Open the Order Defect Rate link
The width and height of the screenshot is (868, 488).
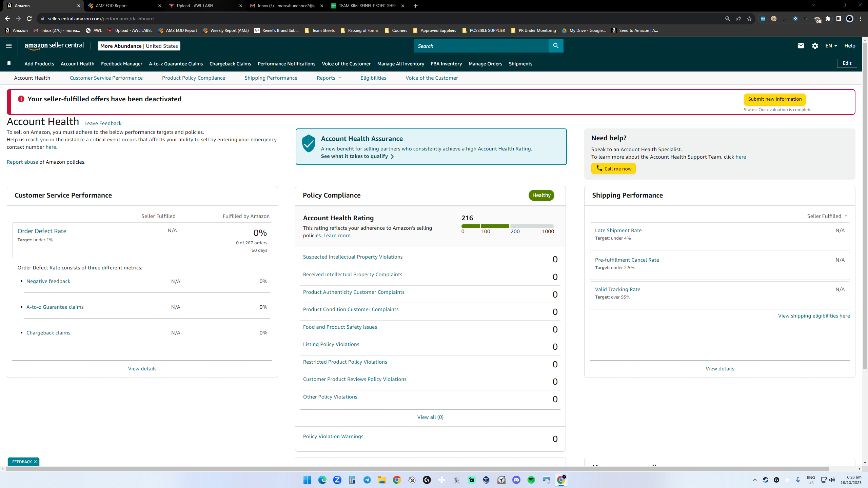(42, 231)
